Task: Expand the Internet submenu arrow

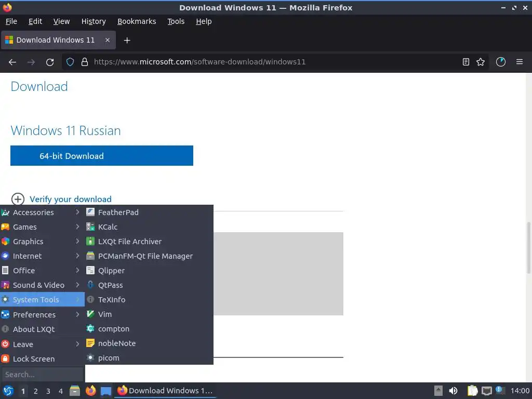Action: (x=77, y=256)
